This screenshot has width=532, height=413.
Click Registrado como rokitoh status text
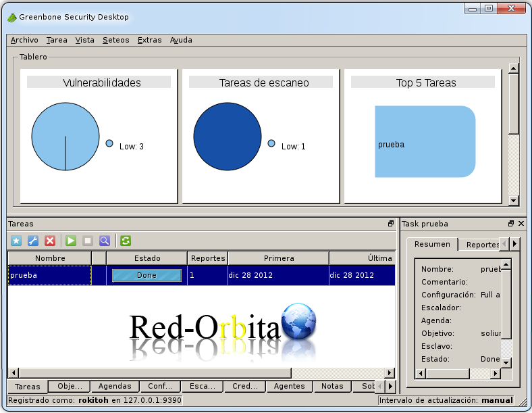(95, 400)
